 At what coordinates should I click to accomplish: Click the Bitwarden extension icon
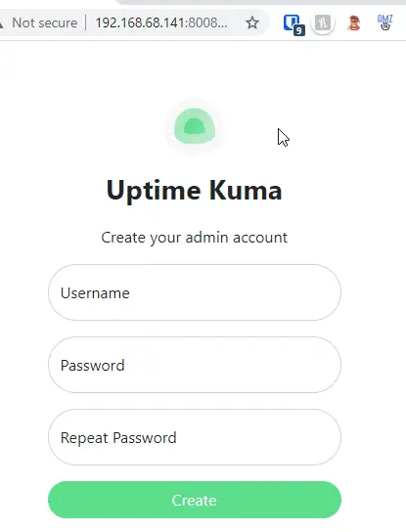coord(293,23)
